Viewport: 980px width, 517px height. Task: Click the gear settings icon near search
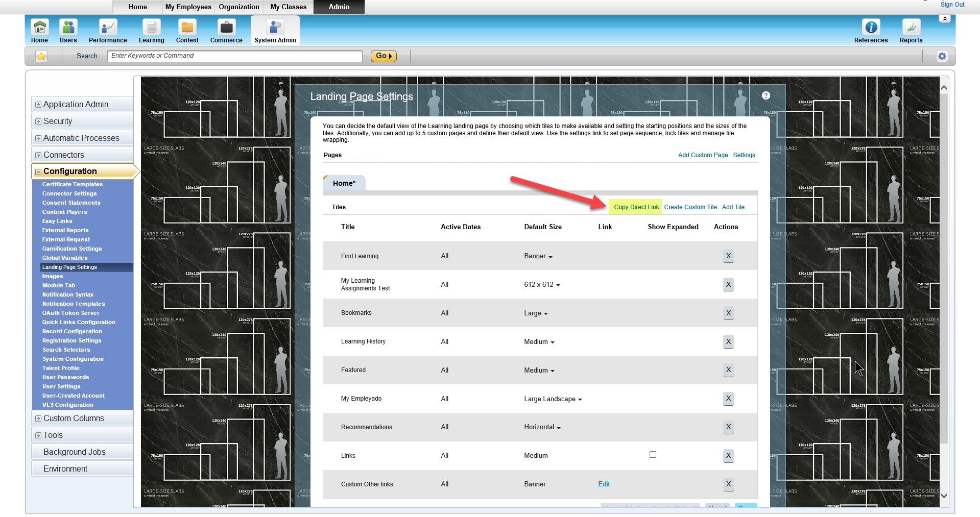pyautogui.click(x=942, y=56)
